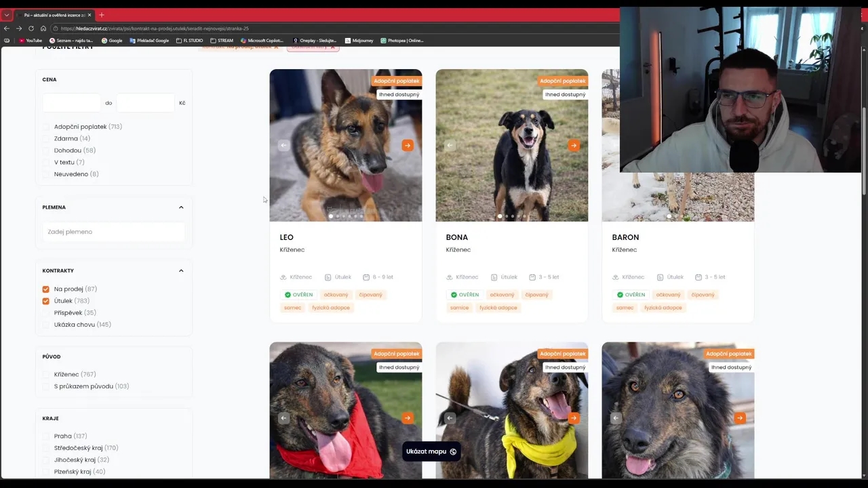Close the Psi inzerce browser tab
Viewport: 868px width, 488px height.
pos(89,15)
